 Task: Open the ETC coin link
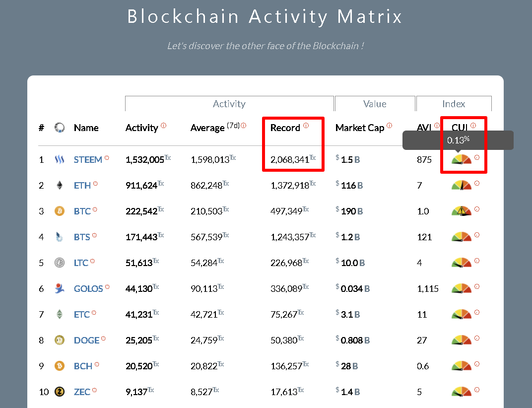point(82,314)
